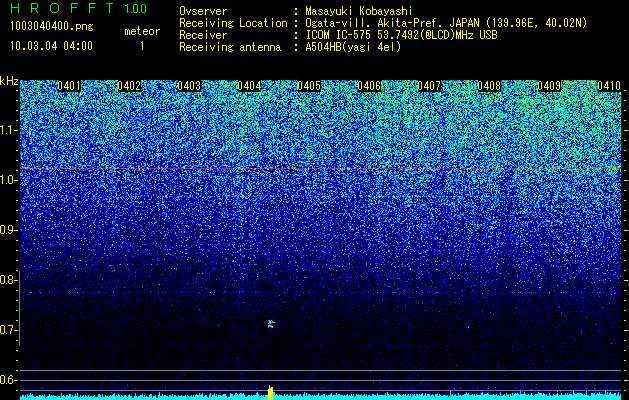Screen dimensions: 629x400
Task: Click the kHz axis unit label
Action: [9, 81]
